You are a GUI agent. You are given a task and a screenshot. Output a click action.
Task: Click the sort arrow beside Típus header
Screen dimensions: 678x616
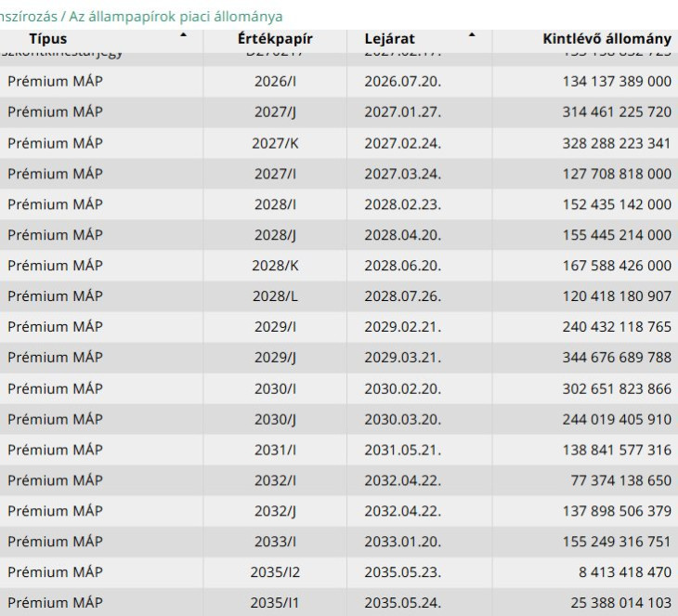[x=184, y=35]
